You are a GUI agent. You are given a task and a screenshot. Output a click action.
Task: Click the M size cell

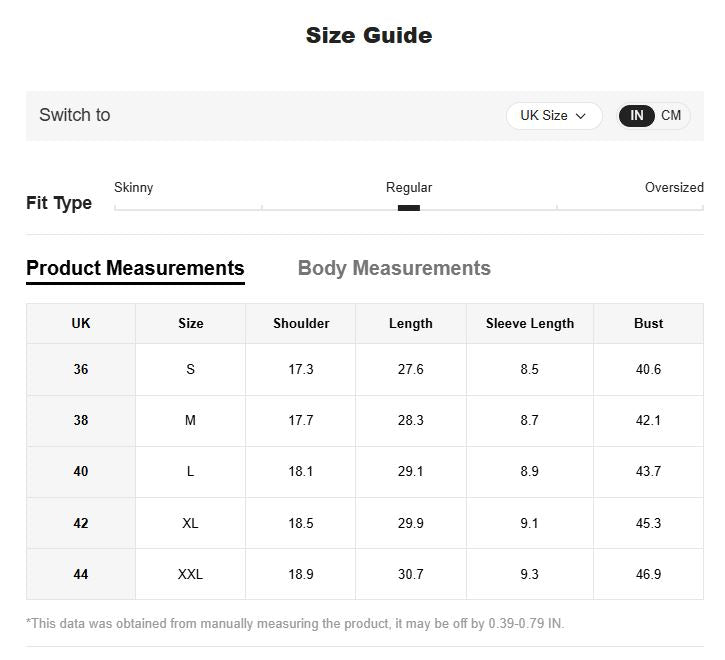[x=190, y=420]
